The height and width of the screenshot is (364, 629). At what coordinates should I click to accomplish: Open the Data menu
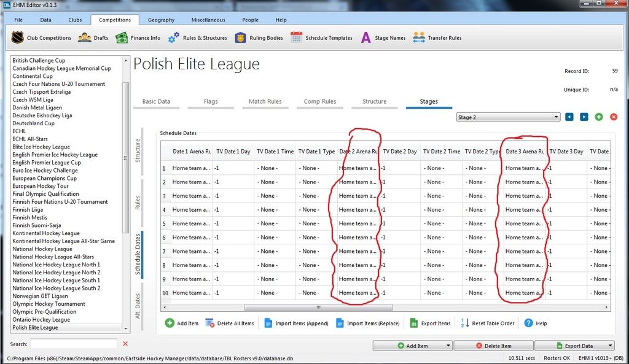(x=45, y=20)
